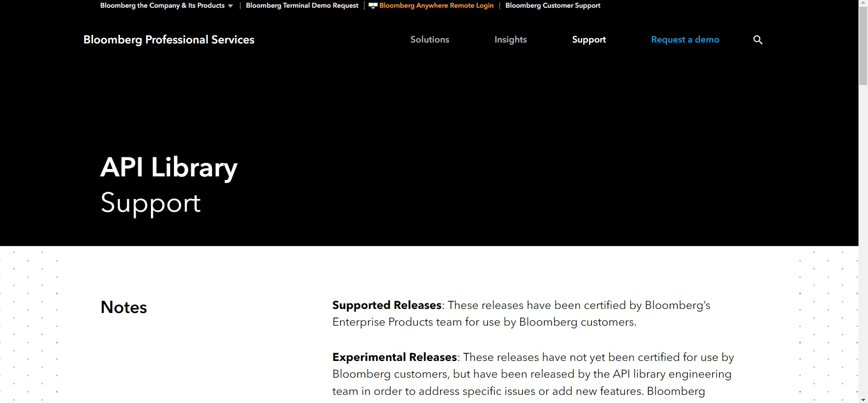Click the Bloomberg Professional Services logo

tap(169, 40)
